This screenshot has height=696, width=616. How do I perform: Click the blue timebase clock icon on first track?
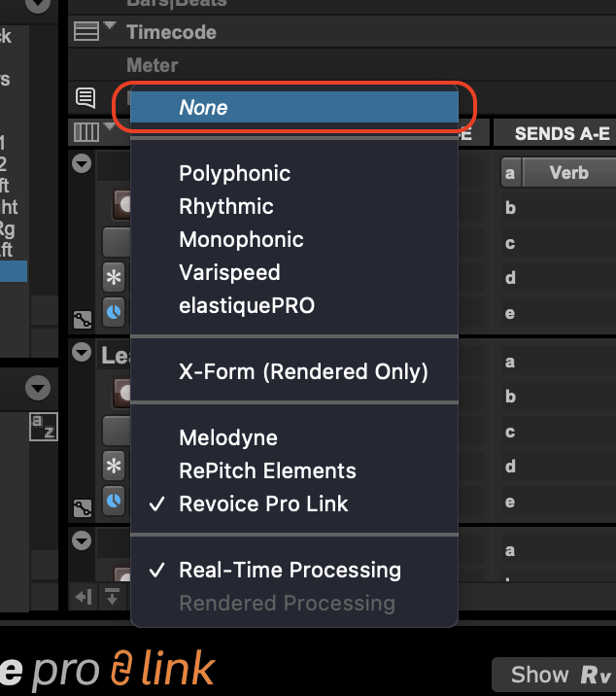pyautogui.click(x=114, y=312)
